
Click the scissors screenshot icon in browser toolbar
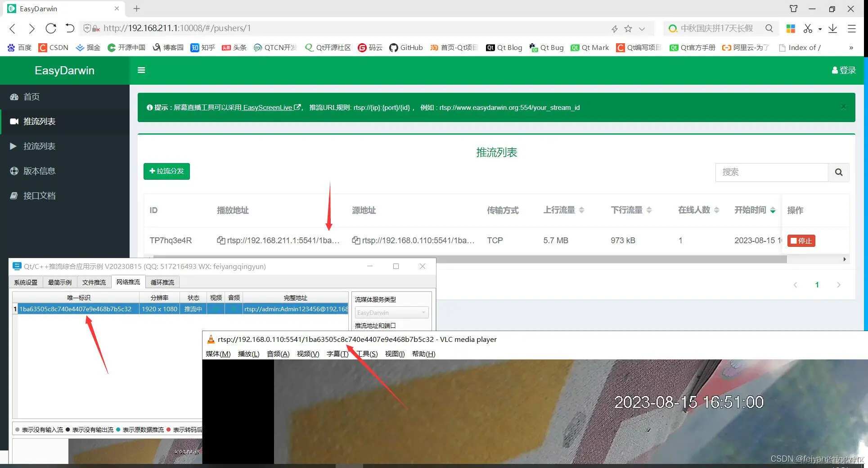[x=809, y=28]
